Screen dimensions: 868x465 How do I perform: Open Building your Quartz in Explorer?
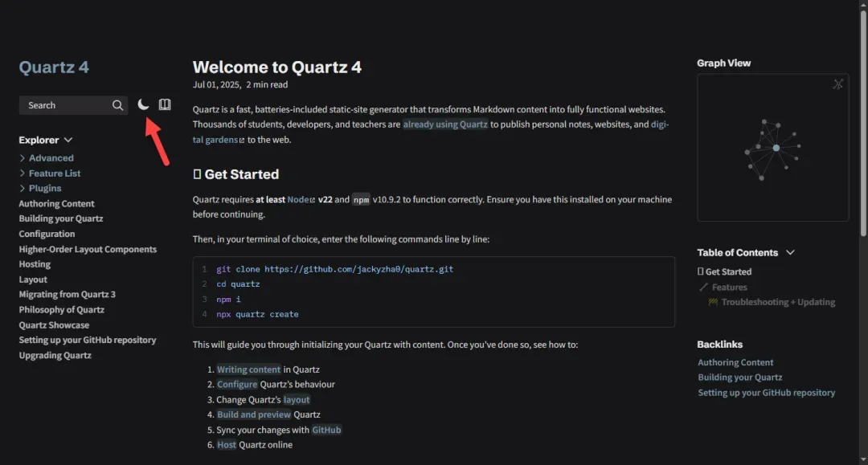(x=61, y=218)
